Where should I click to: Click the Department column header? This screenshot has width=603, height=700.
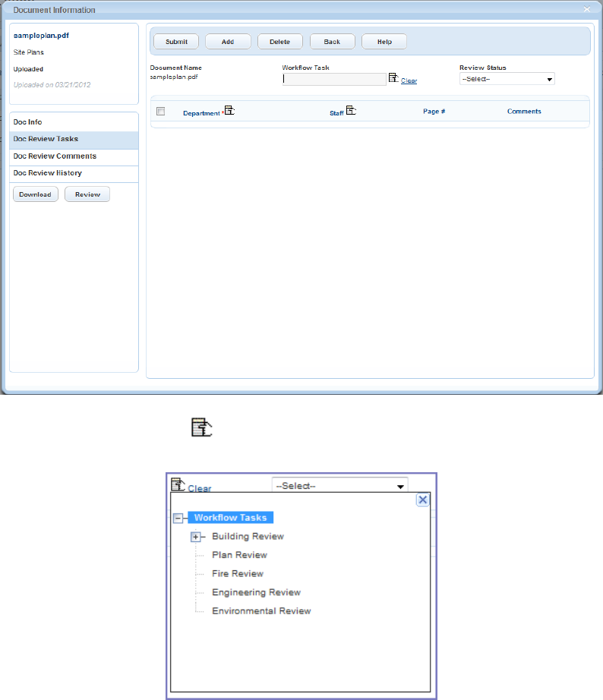point(201,113)
